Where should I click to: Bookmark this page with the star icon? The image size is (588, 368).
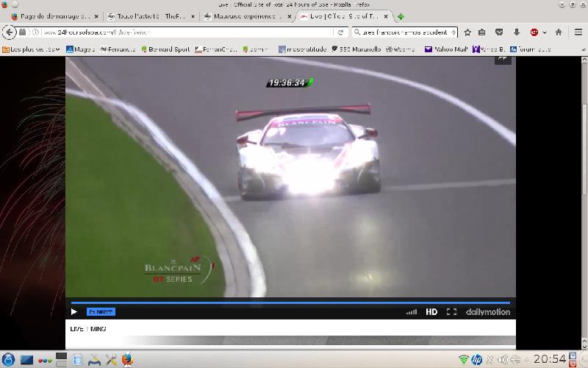467,32
